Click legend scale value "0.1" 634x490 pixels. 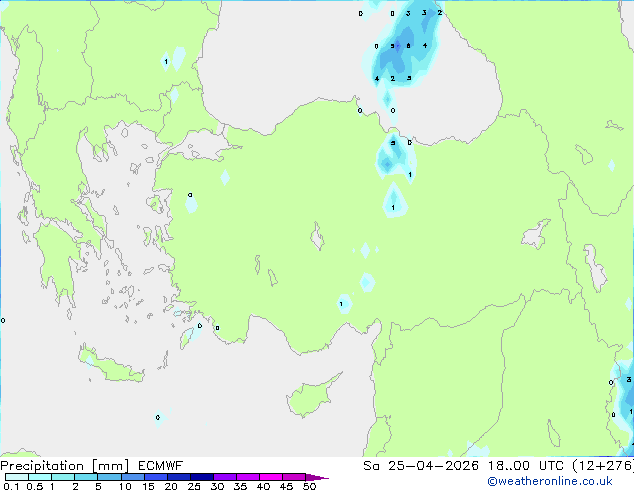(11, 486)
